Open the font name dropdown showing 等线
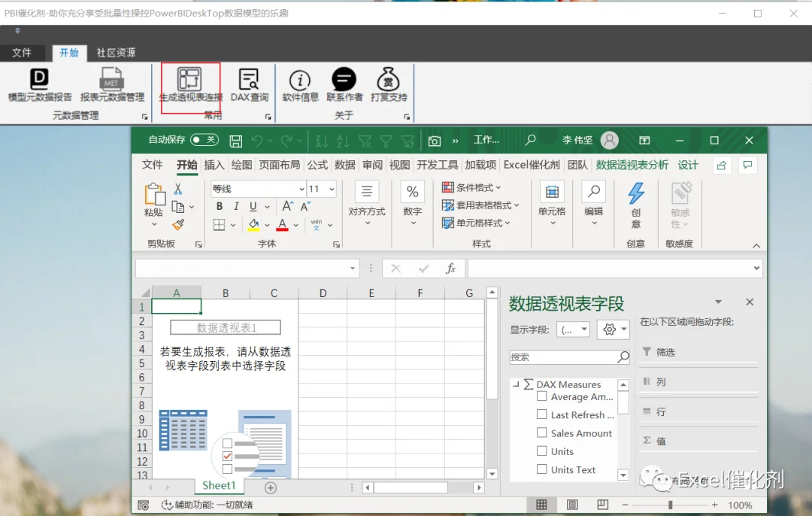The width and height of the screenshot is (812, 516). (x=301, y=189)
